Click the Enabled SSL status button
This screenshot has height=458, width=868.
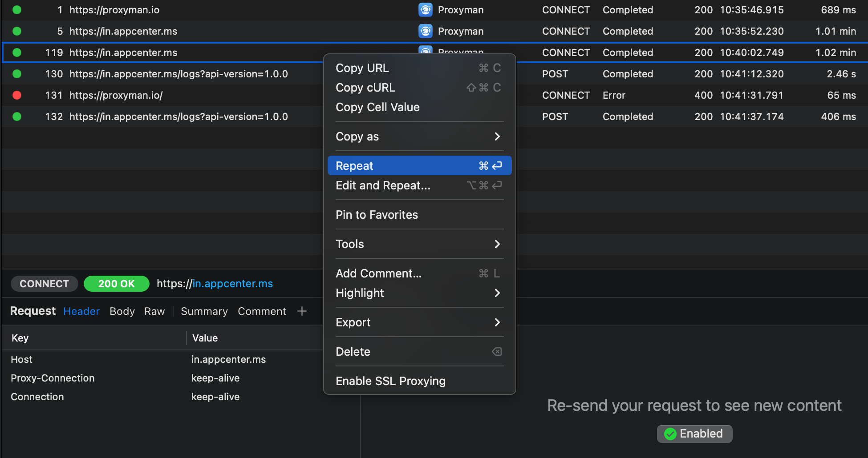click(x=694, y=434)
